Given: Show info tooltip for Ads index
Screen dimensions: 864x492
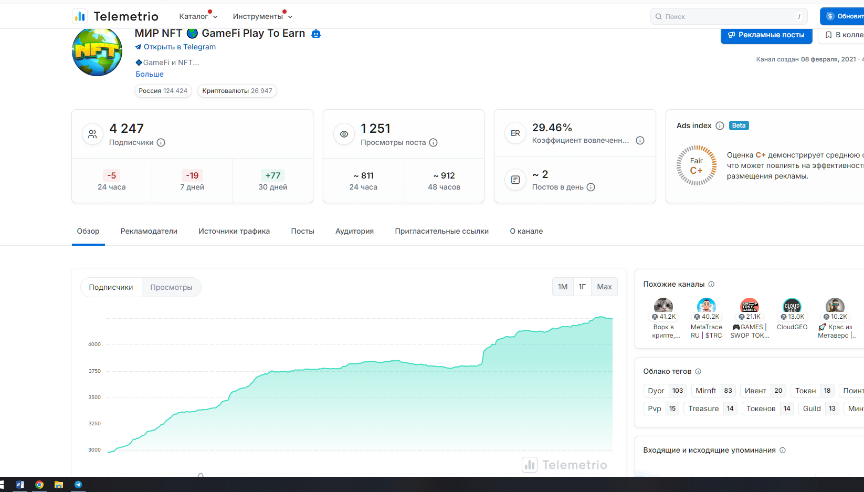Looking at the screenshot, I should 720,126.
